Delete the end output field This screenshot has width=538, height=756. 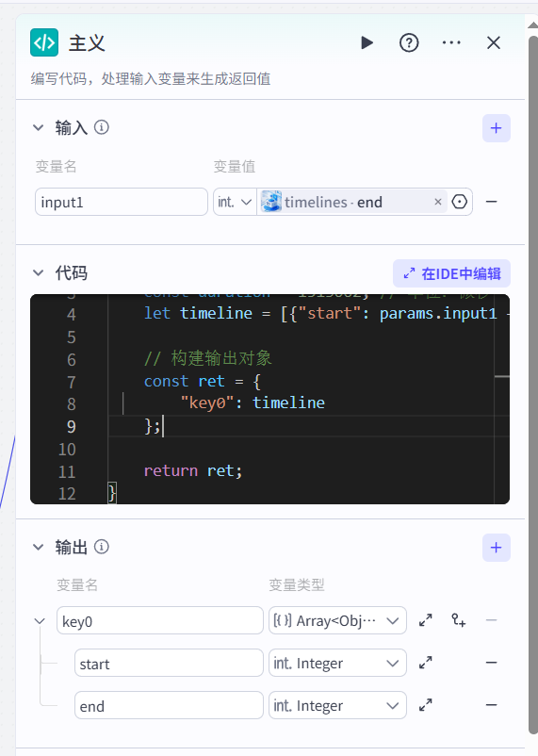point(491,705)
